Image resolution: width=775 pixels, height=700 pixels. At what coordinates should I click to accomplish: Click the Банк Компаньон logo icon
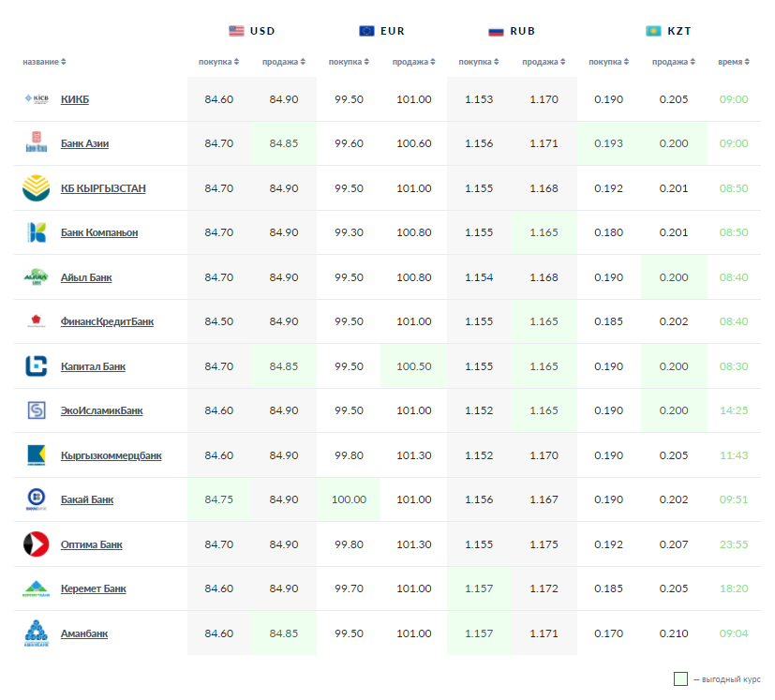point(36,232)
